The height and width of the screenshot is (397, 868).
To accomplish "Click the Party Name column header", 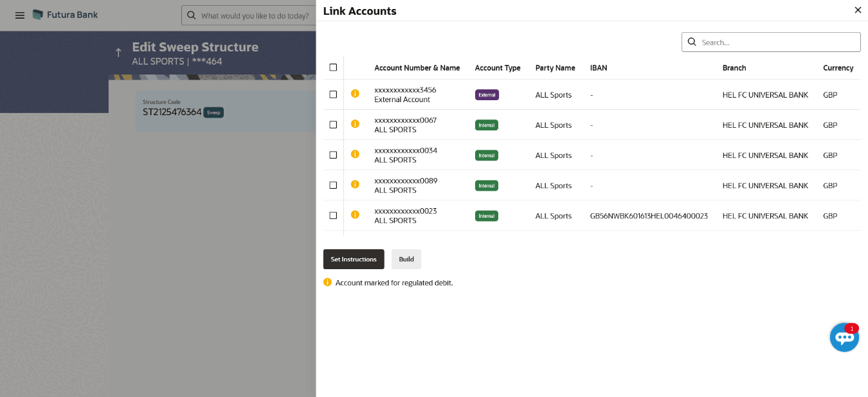I will pos(556,67).
